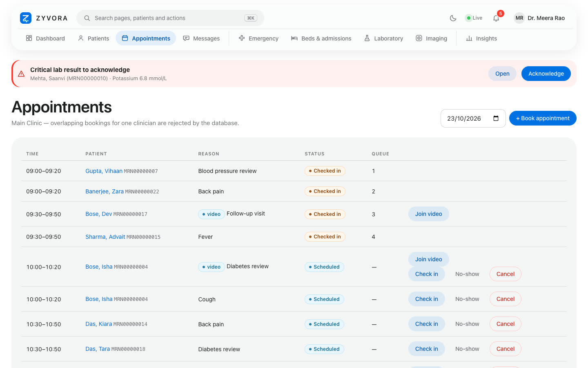Click the Queue column header
Viewport: 588px width, 368px height.
coord(380,154)
